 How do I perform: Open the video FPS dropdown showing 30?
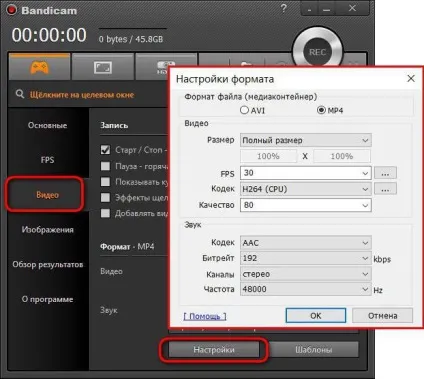(306, 173)
